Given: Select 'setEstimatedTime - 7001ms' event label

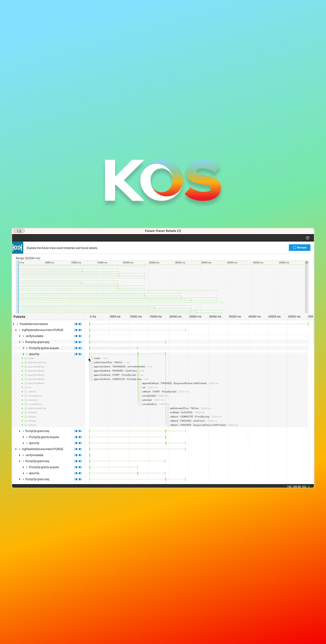Looking at the screenshot, I should 184,408.
